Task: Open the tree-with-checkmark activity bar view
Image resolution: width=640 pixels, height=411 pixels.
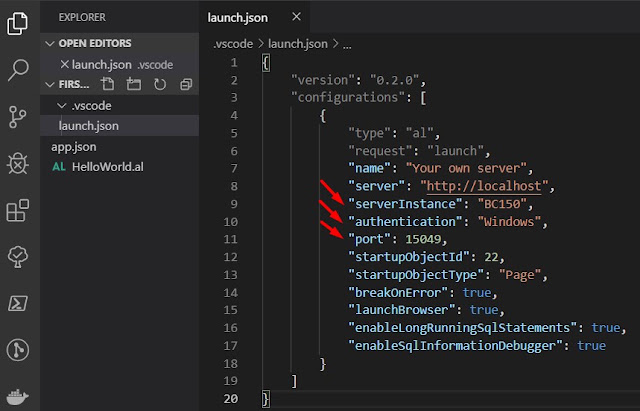Action: 18,257
